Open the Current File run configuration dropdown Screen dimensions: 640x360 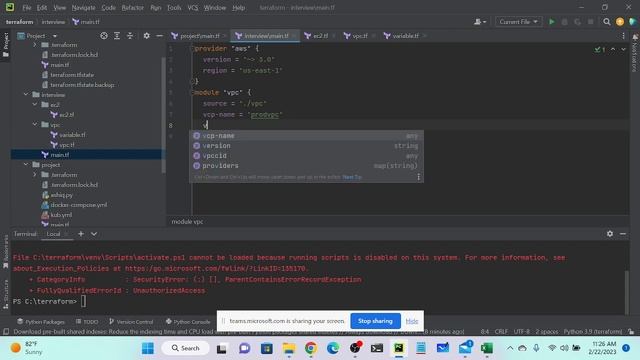click(518, 22)
